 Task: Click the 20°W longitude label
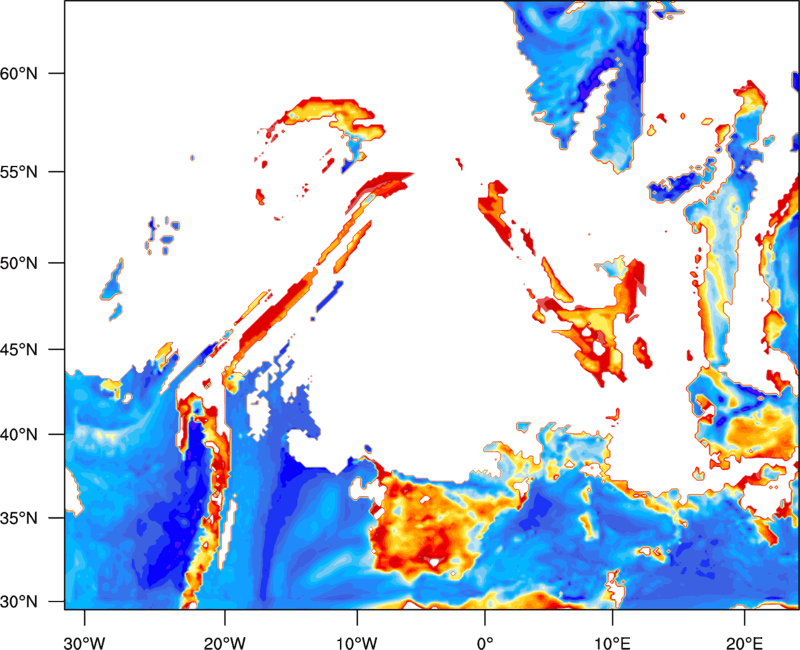(225, 643)
